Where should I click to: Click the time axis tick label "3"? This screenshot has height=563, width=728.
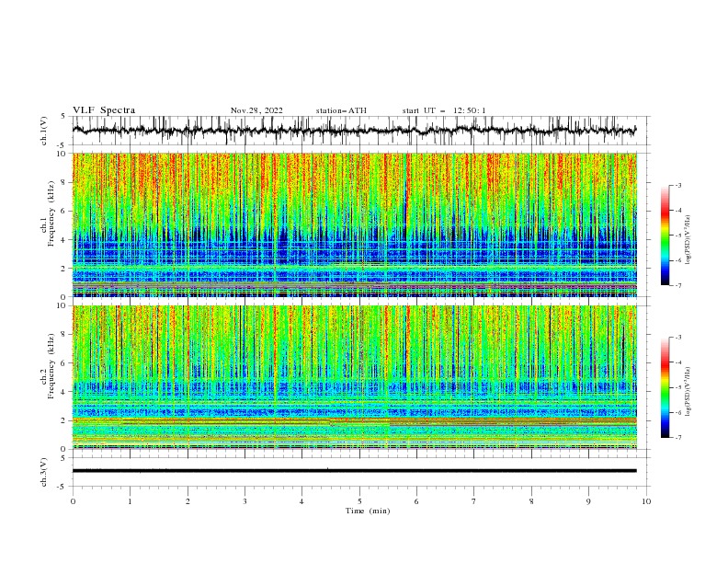pyautogui.click(x=245, y=501)
